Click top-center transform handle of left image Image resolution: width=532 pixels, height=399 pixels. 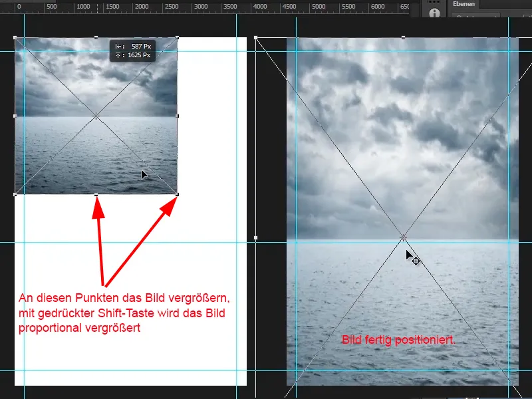96,37
